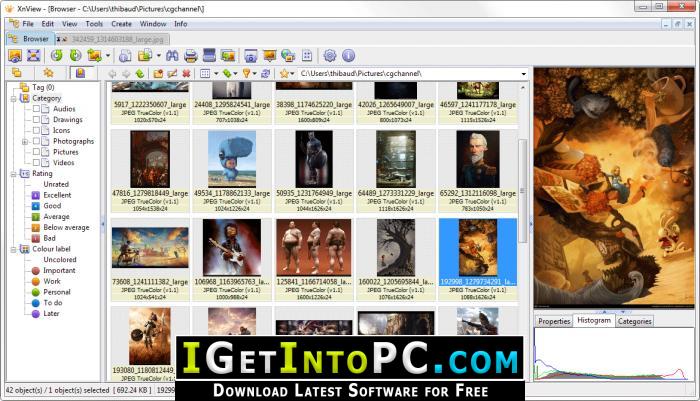Screen dimensions: 700x401
Task: Select thumbnail 47816_1279818449_large
Action: pos(149,165)
